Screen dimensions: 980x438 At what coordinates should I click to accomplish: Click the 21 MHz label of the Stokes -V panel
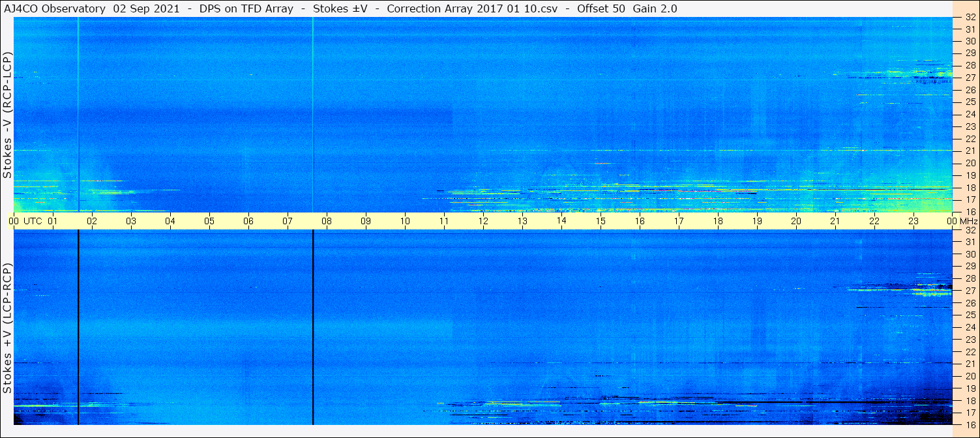(x=970, y=151)
